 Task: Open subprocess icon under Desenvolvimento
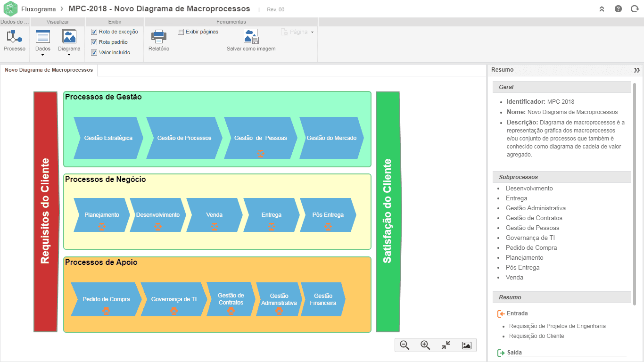click(x=158, y=227)
